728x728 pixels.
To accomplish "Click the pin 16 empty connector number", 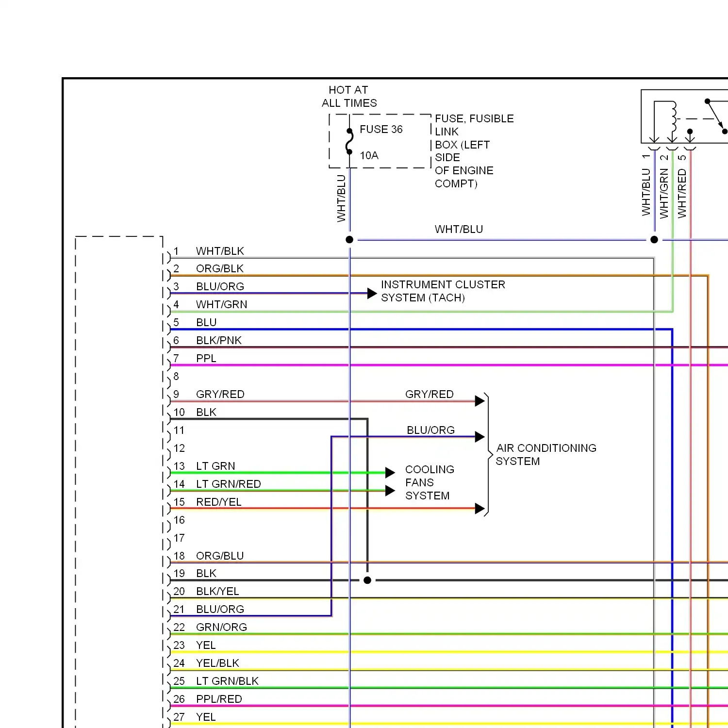I will (179, 520).
